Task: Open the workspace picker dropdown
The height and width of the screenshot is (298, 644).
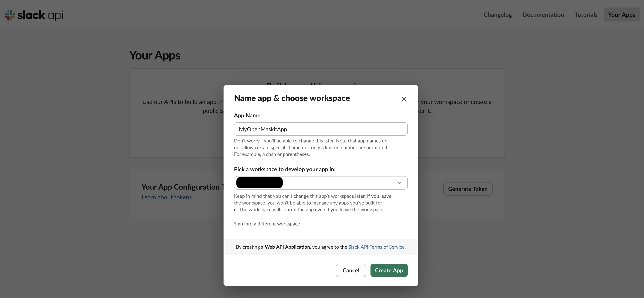Action: [321, 183]
